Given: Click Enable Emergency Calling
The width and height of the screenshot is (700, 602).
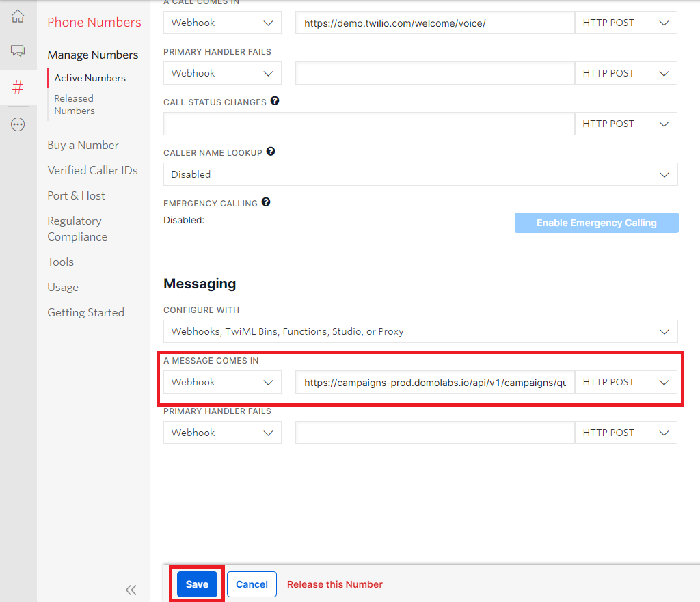Looking at the screenshot, I should coord(595,222).
